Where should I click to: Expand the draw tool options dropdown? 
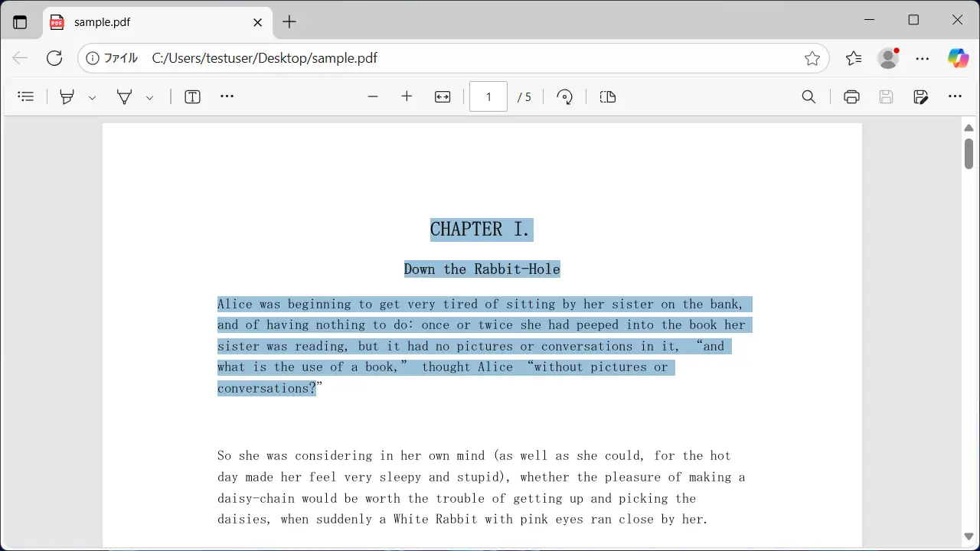click(x=149, y=97)
